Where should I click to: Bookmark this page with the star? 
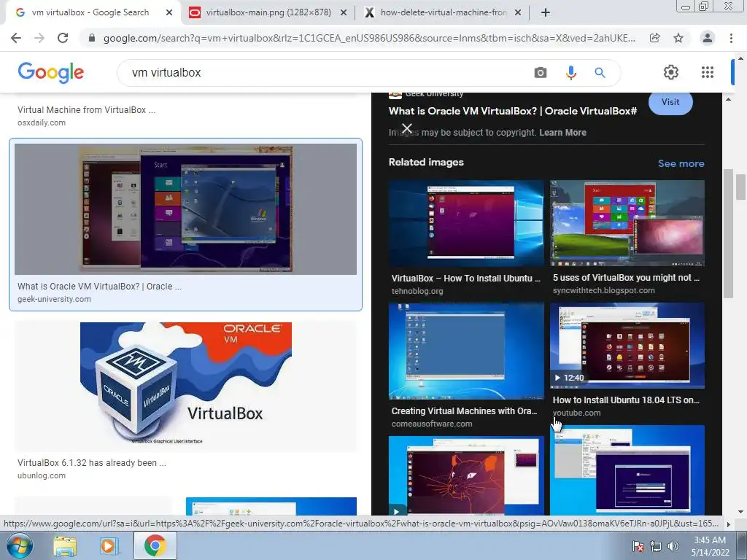click(678, 38)
